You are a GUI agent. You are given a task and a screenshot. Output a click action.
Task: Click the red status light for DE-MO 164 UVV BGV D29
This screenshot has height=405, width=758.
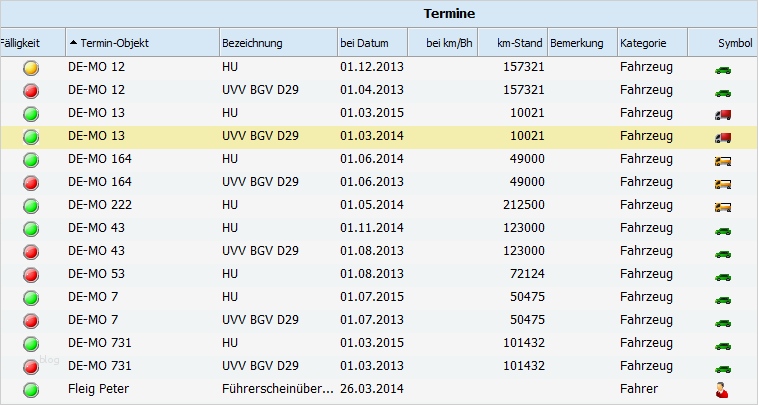coord(31,182)
